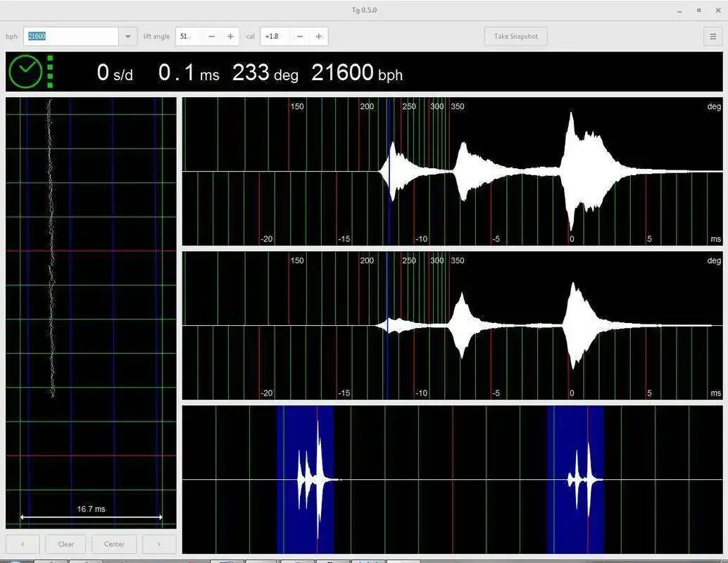Expand the bph dropdown arrow
Screen dimensions: 728x563
point(127,37)
